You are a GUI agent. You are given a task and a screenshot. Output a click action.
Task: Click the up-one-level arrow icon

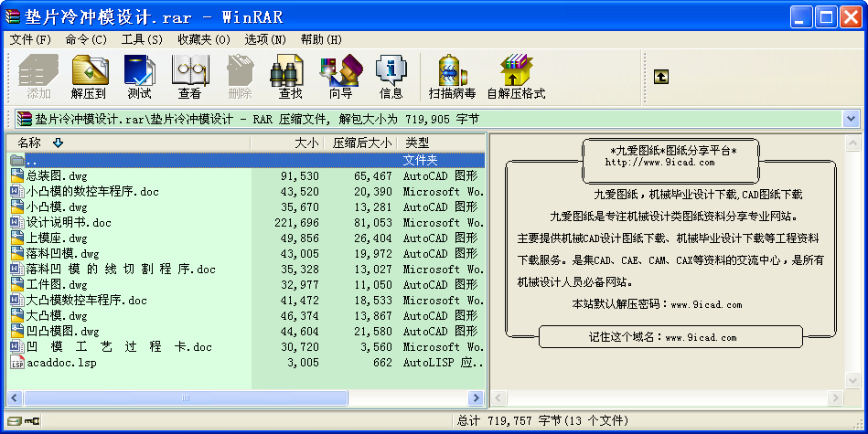(661, 78)
